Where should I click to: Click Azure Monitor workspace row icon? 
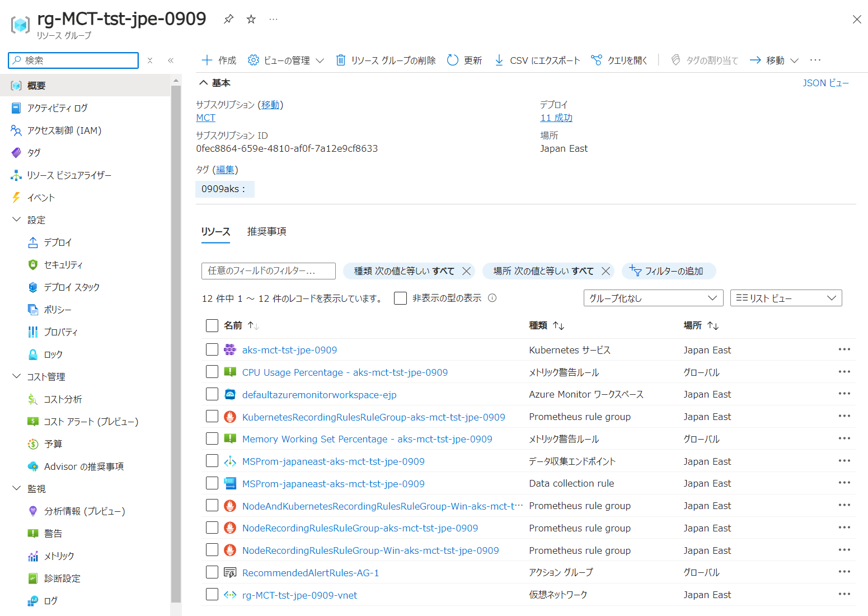(x=230, y=394)
